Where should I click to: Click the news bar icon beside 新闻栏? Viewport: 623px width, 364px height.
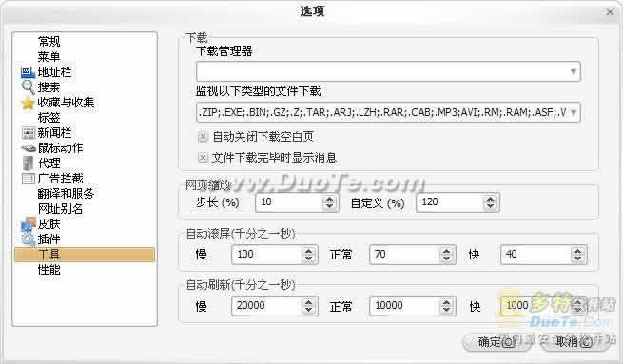(29, 133)
